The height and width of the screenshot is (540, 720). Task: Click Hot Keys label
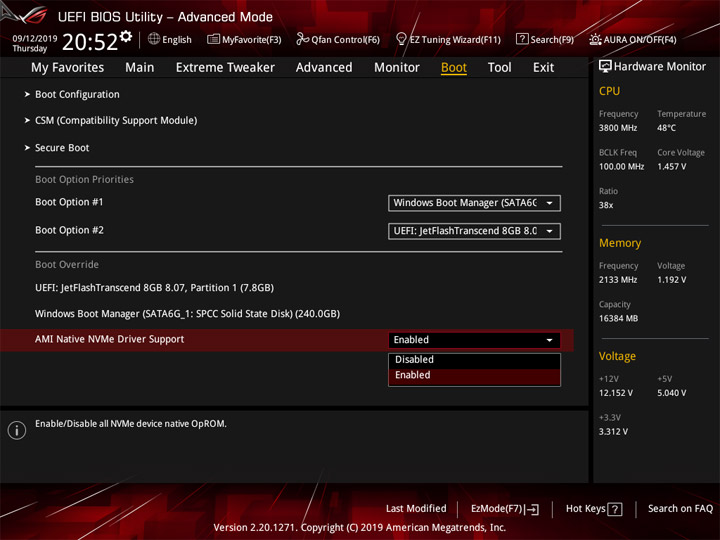585,509
